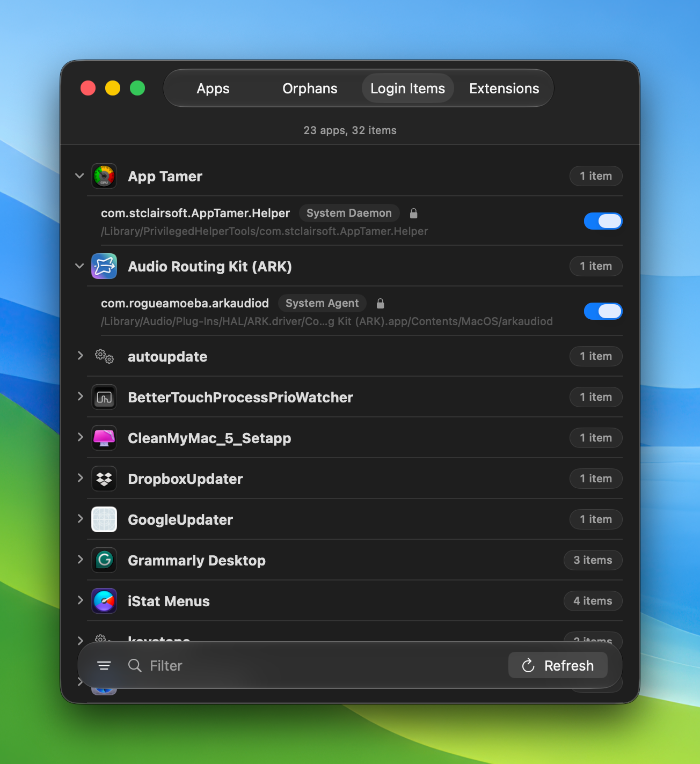Click the 1 item badge for App Tamer
Image resolution: width=700 pixels, height=764 pixels.
(x=596, y=176)
